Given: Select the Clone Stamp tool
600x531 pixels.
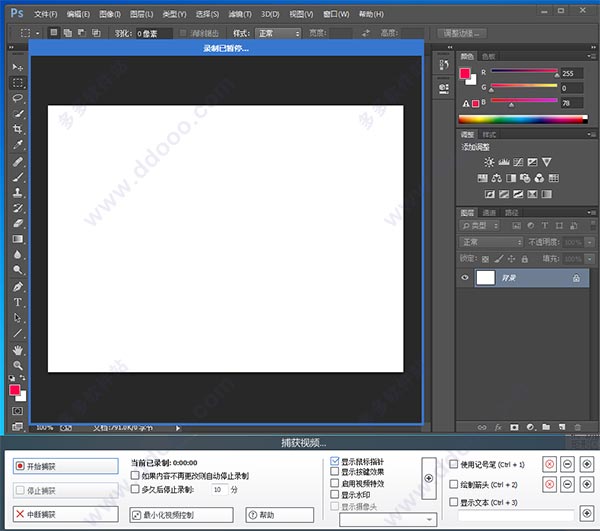Looking at the screenshot, I should [x=17, y=192].
